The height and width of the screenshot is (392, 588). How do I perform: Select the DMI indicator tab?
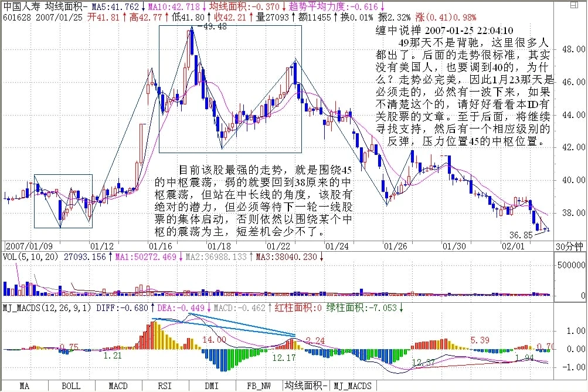[x=212, y=386]
